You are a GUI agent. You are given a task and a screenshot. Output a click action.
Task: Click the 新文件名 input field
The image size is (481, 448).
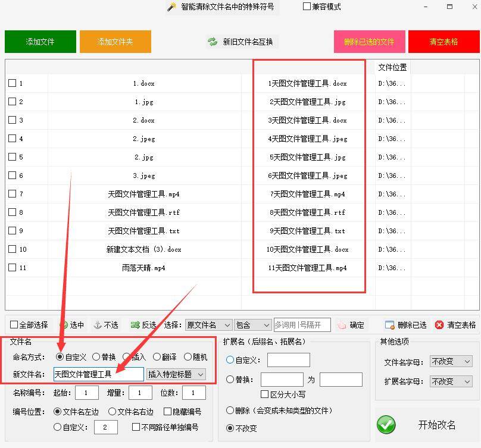pos(99,374)
